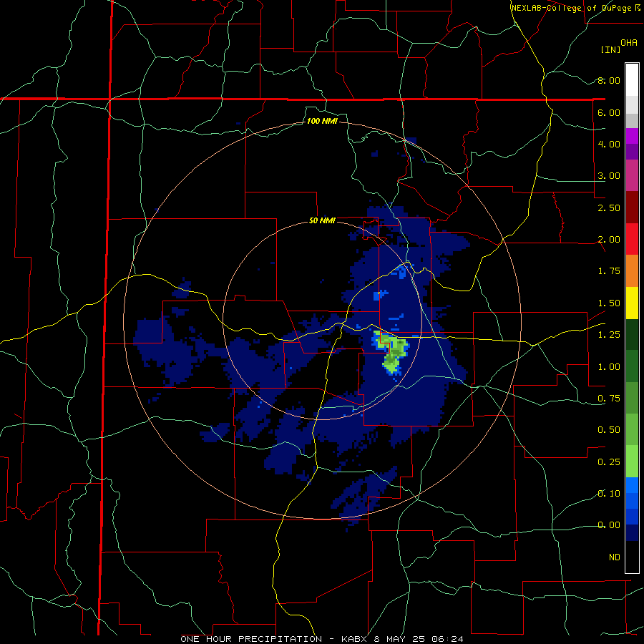Select the 1.75 legend value
This screenshot has width=644, height=644.
pos(609,271)
